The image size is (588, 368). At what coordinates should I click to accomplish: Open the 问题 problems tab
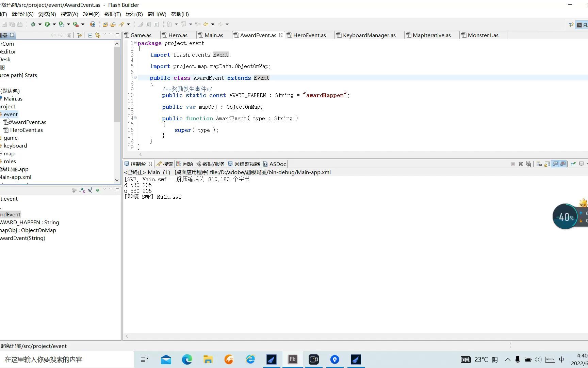click(184, 164)
